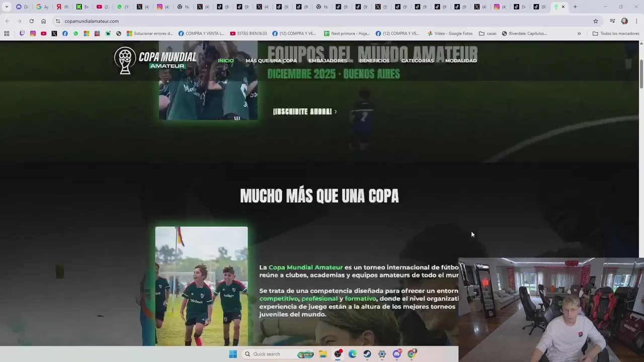Click the green Copa Mundial Amateur text
644x362 pixels.
305,267
